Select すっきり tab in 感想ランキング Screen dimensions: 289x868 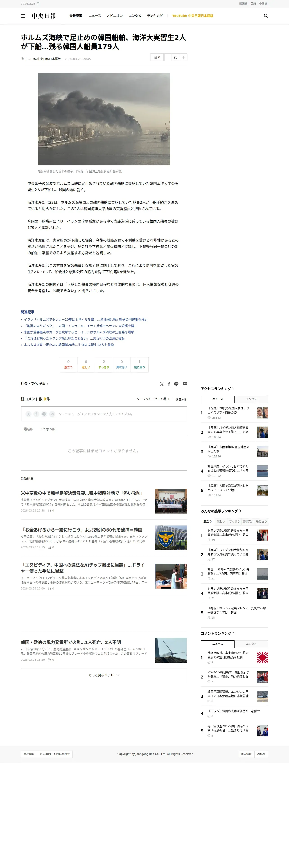click(235, 522)
